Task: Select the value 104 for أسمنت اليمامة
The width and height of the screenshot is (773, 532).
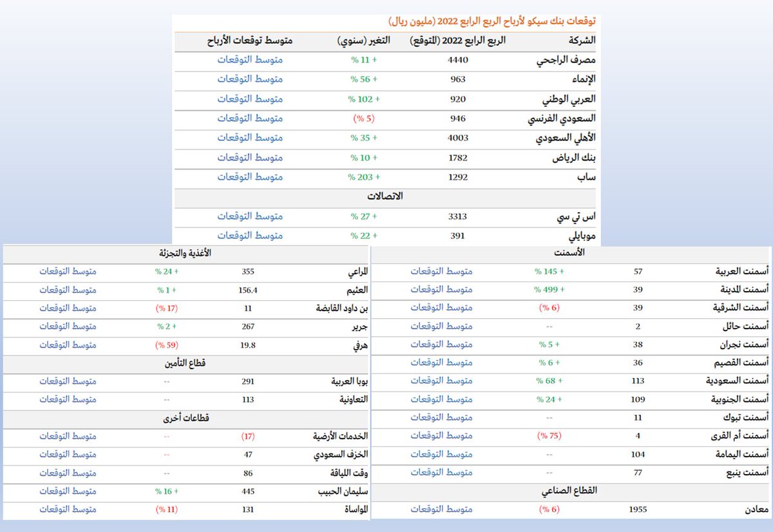Action: pyautogui.click(x=637, y=454)
